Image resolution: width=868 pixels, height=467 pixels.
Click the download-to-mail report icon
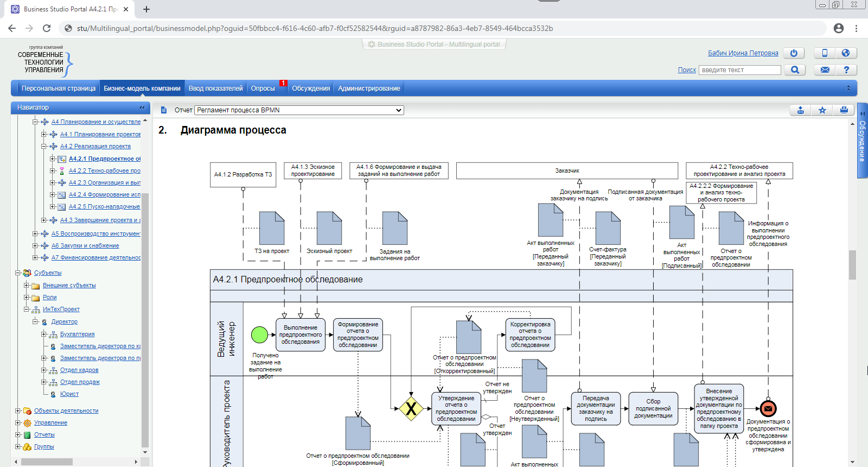(x=801, y=110)
